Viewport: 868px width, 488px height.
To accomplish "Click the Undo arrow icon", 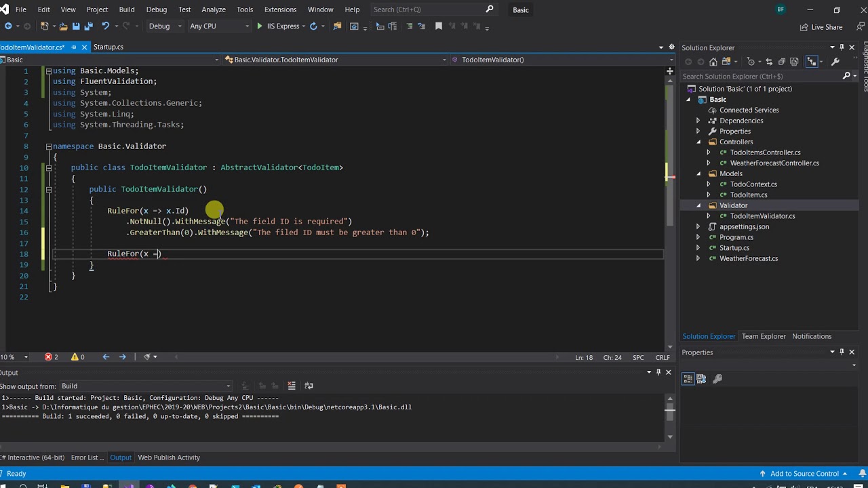I will 106,26.
